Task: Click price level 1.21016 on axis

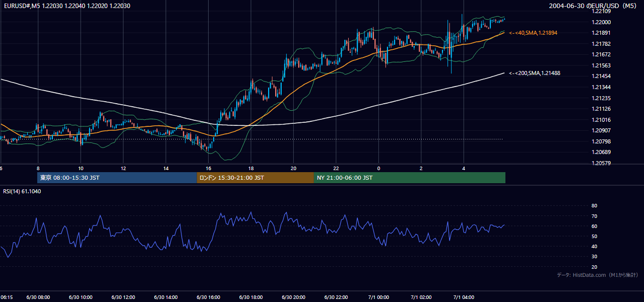Action: point(601,120)
